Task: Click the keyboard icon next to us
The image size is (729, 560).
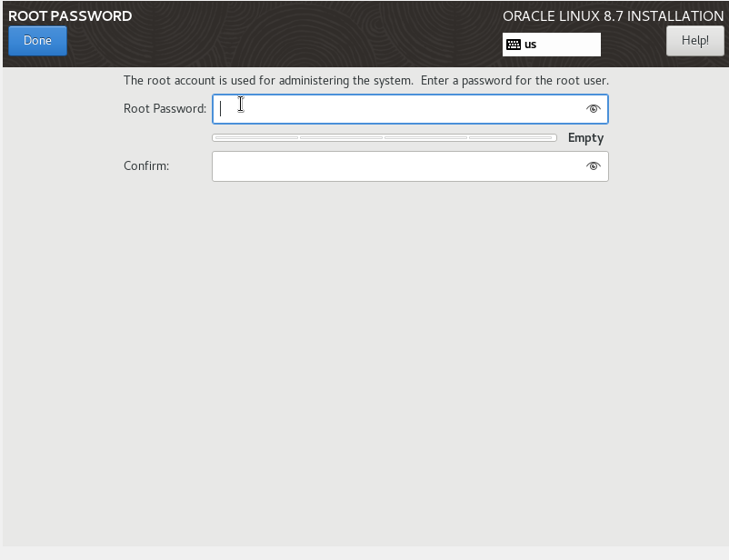Action: [514, 45]
